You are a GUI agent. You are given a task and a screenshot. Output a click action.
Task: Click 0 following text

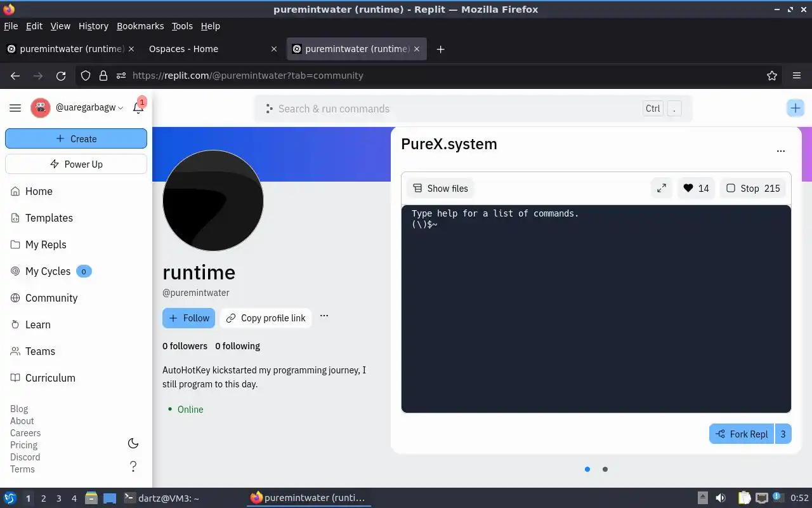point(237,346)
